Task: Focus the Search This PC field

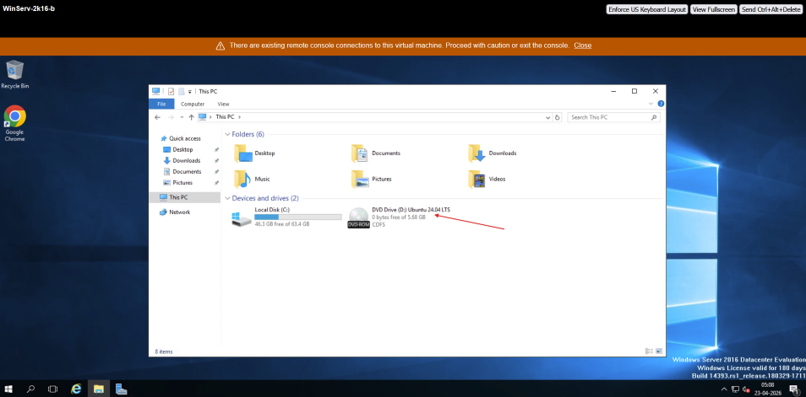Action: coord(609,117)
